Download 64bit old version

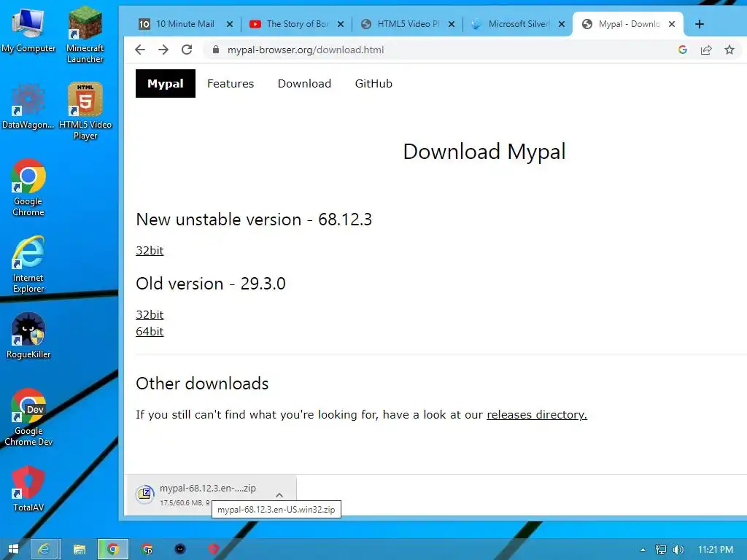pos(150,332)
